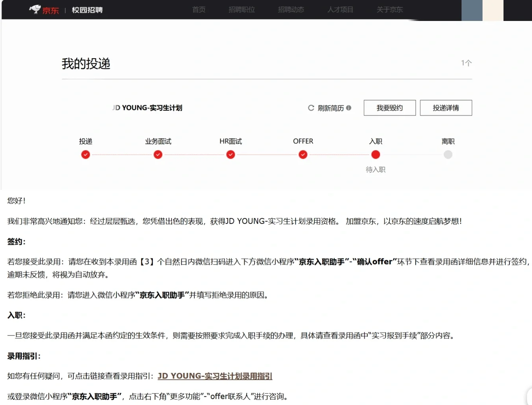Open the JD YOUNG-实习生计划录用指引 link
Image resolution: width=532 pixels, height=405 pixels.
(215, 376)
